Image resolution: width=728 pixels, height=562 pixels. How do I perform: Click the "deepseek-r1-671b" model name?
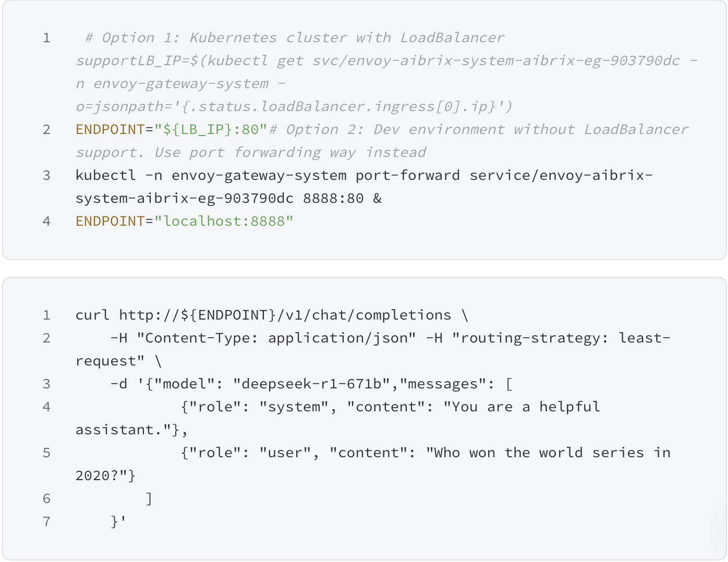click(x=312, y=384)
